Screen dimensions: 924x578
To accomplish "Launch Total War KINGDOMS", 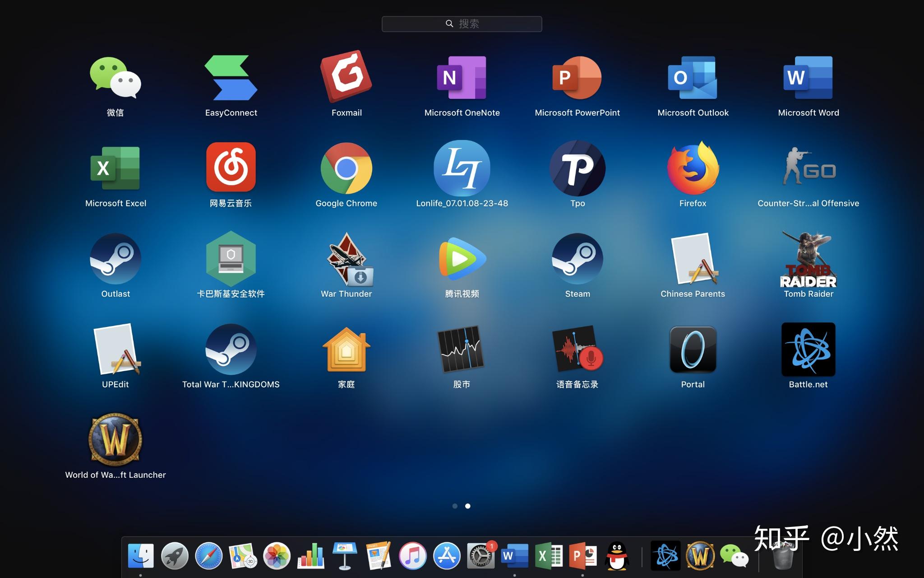I will pyautogui.click(x=231, y=350).
